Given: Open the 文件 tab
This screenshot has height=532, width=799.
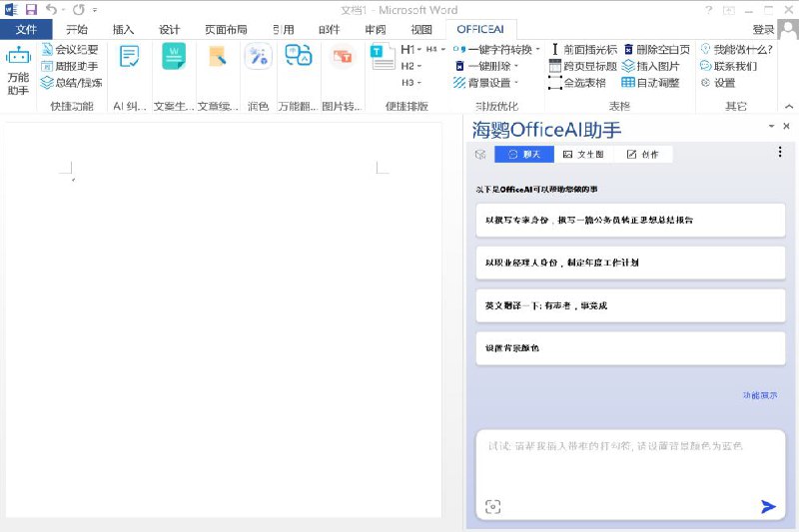Looking at the screenshot, I should [x=26, y=30].
